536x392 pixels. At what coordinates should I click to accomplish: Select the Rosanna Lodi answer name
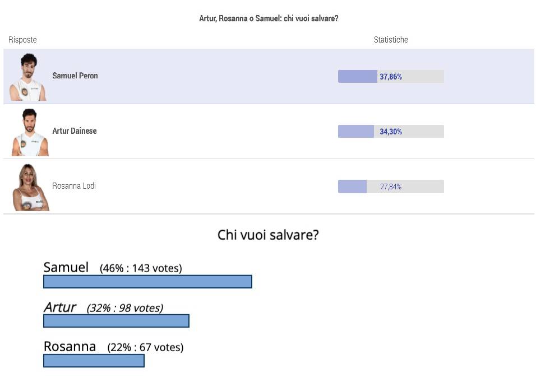pyautogui.click(x=74, y=186)
